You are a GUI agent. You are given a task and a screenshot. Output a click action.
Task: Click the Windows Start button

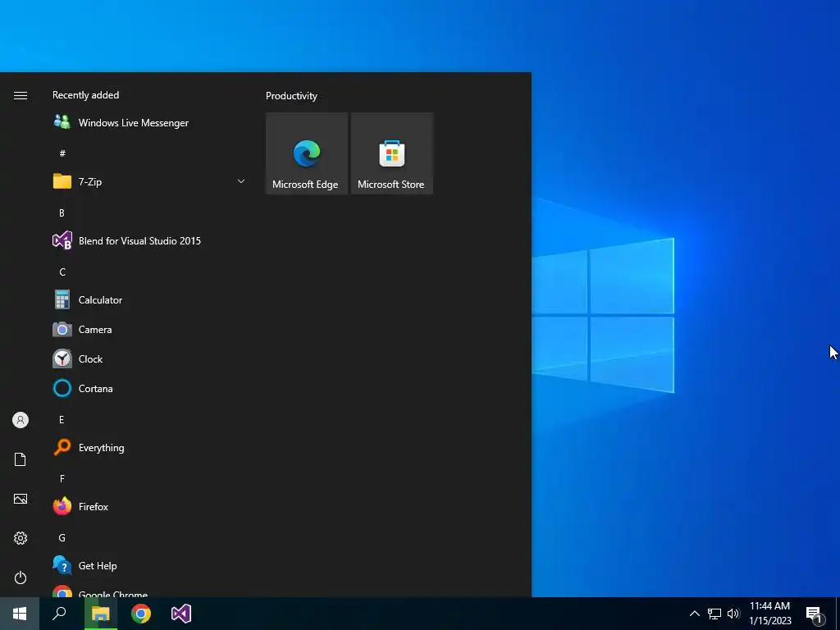(x=20, y=614)
